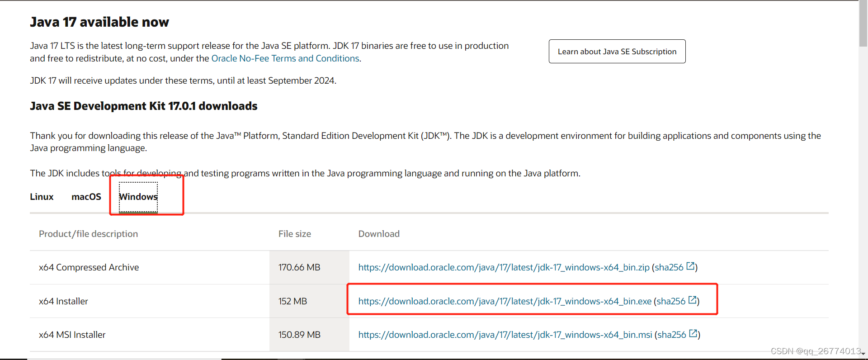The width and height of the screenshot is (868, 360).
Task: Click the vertical page scrollbar thumb
Action: pyautogui.click(x=863, y=24)
